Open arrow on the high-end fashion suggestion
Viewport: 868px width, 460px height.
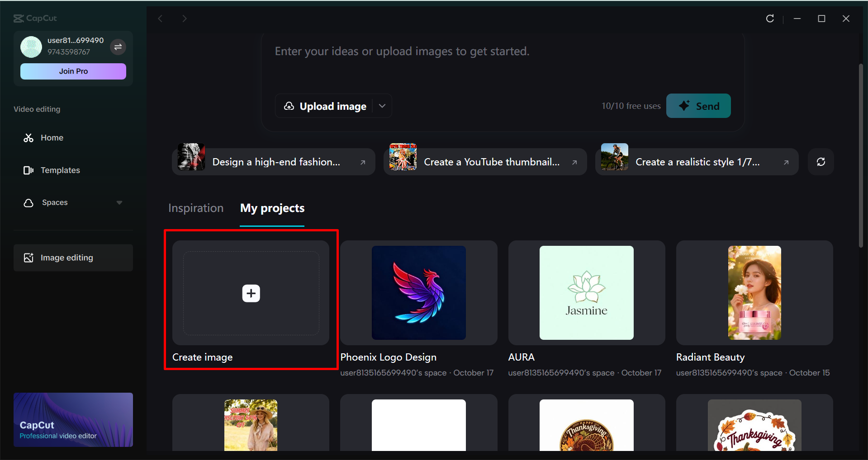[x=363, y=162]
